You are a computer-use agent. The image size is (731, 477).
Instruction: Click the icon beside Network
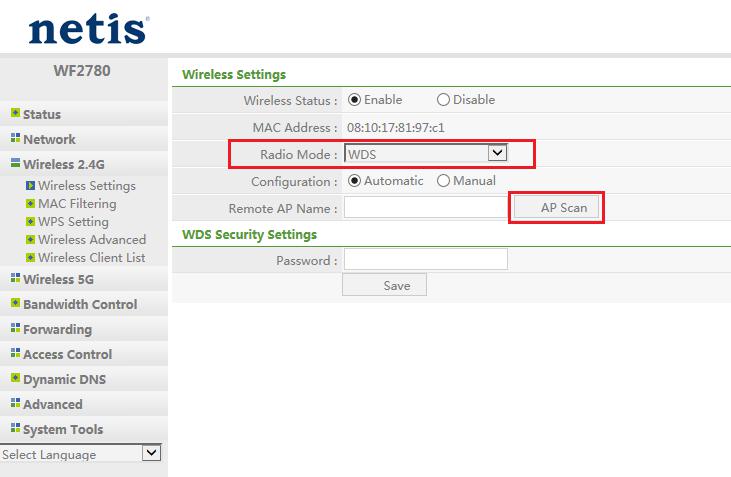click(x=15, y=140)
